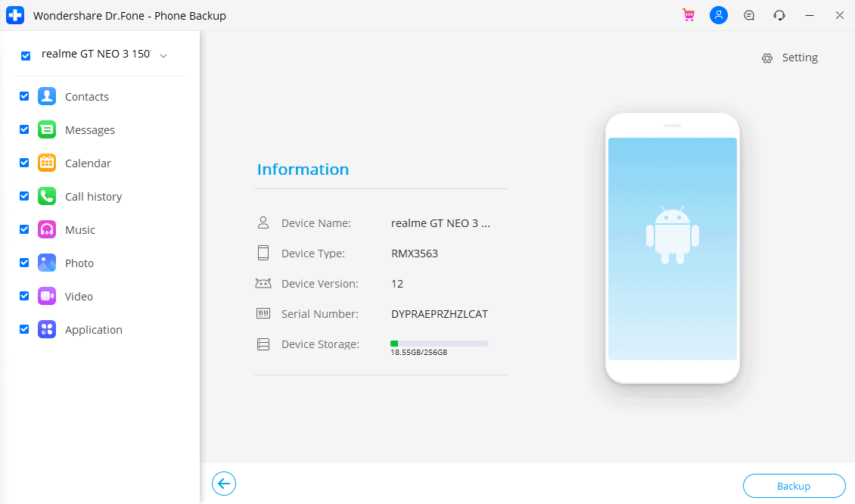Start the Backup button
The width and height of the screenshot is (855, 504).
(794, 486)
